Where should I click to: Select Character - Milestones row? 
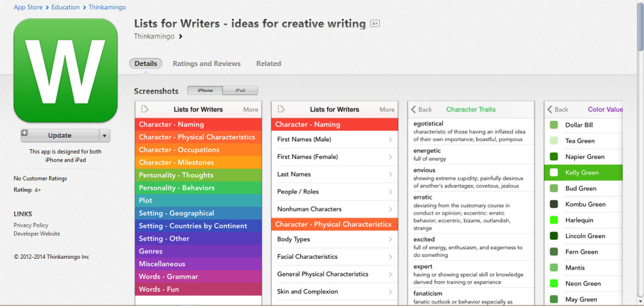click(x=198, y=162)
